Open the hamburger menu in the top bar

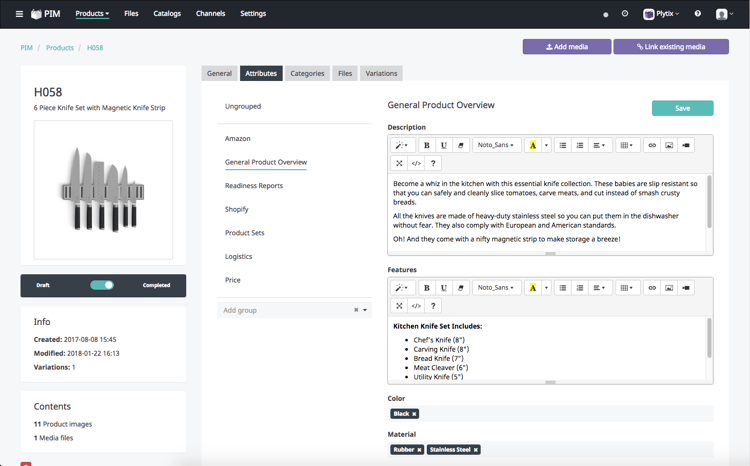point(19,14)
